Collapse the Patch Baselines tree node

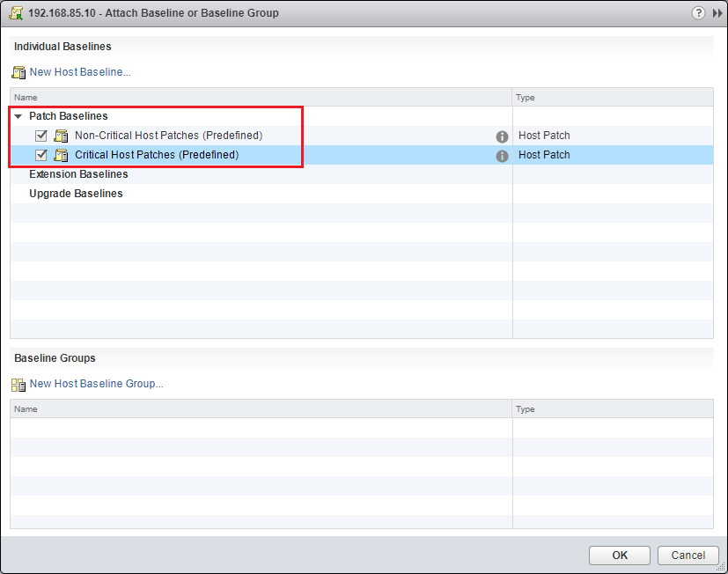click(18, 116)
